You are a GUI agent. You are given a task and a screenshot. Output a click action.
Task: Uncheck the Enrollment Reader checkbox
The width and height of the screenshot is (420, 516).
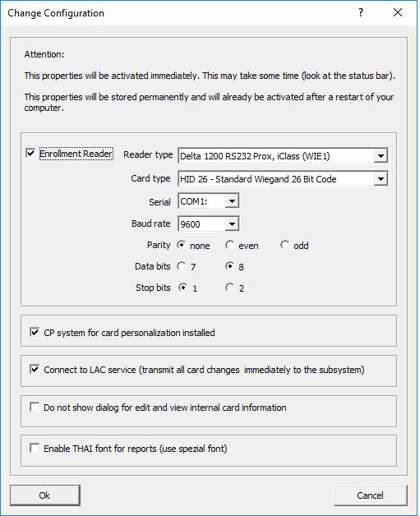(30, 153)
